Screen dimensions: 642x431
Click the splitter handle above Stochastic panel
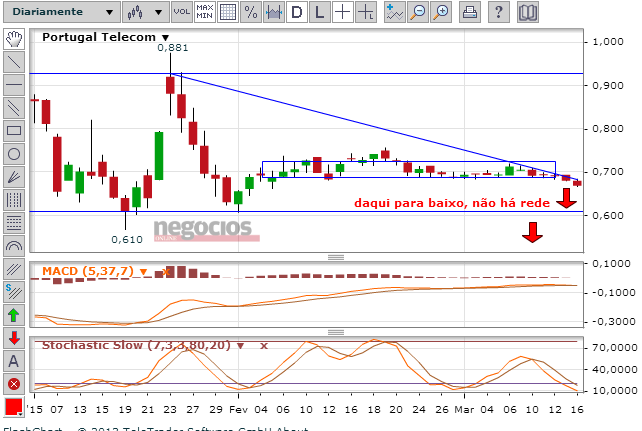pyautogui.click(x=336, y=332)
